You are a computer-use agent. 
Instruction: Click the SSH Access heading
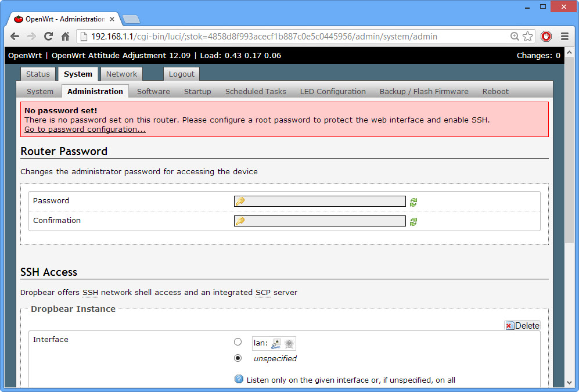[x=49, y=272]
